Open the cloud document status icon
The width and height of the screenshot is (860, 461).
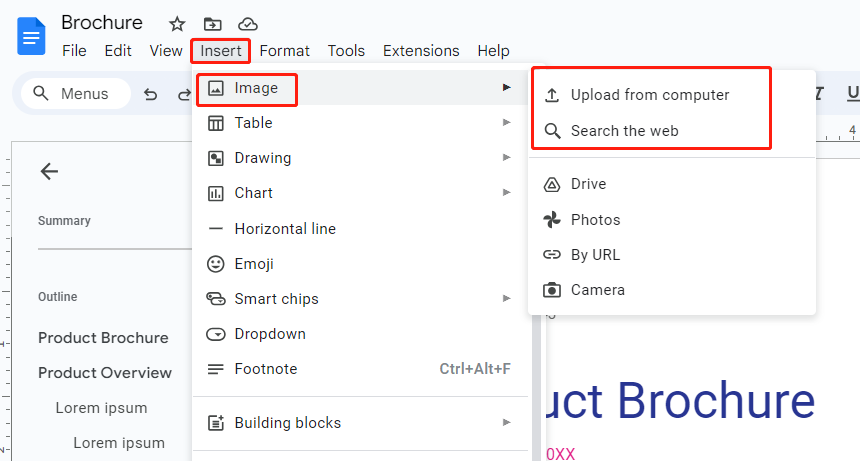pyautogui.click(x=248, y=24)
